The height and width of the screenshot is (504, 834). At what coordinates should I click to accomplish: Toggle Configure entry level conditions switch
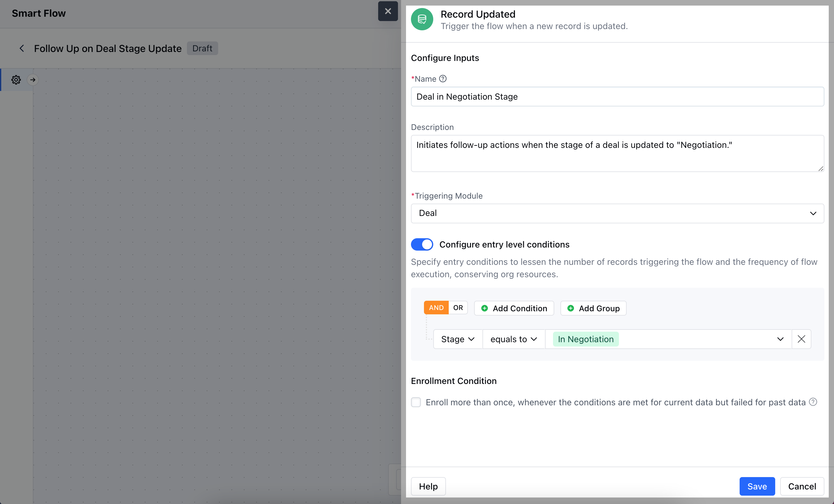point(422,244)
